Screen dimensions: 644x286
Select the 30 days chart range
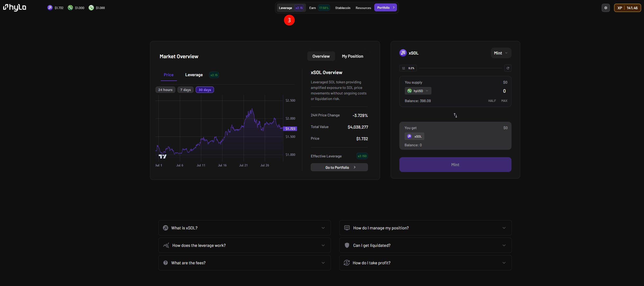pos(205,90)
